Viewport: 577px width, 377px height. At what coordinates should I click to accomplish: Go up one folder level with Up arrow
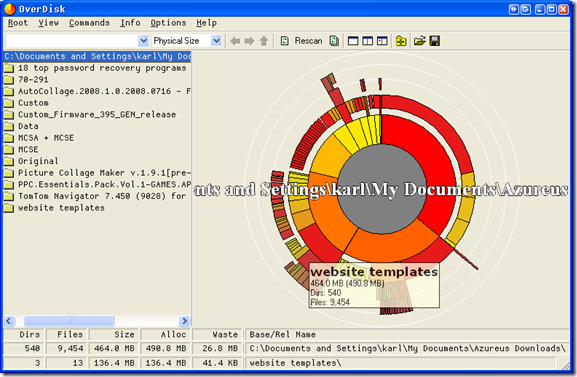pyautogui.click(x=264, y=41)
